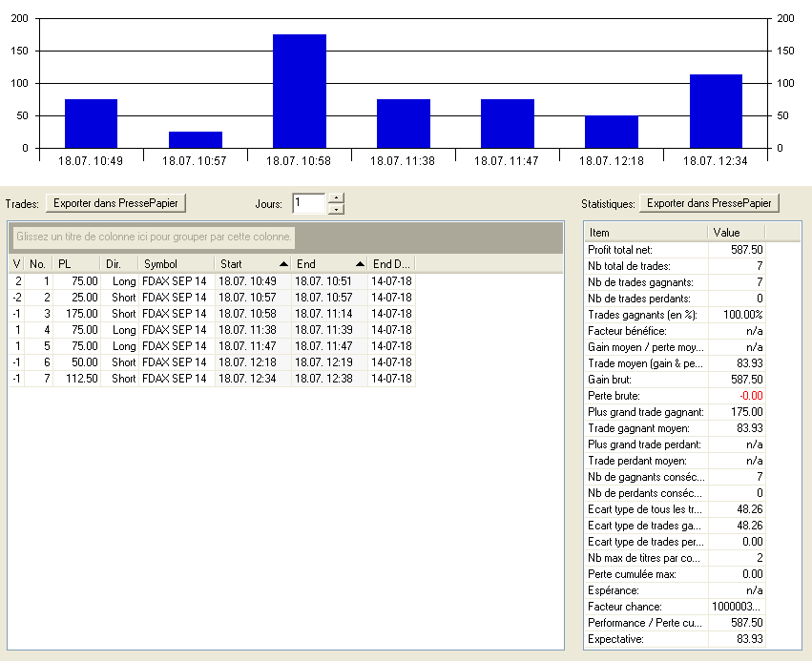Click the chart bar for 18.07. 12:18

(x=611, y=132)
